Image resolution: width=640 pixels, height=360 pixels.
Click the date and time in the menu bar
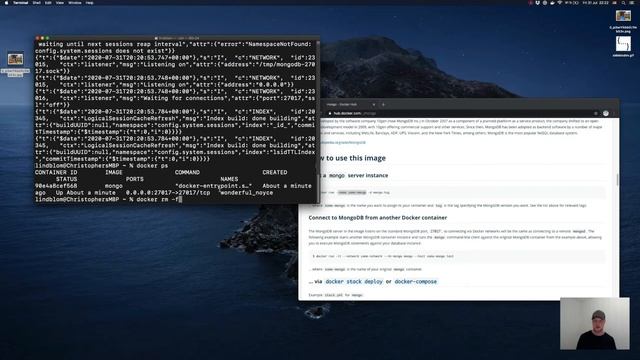[596, 2]
